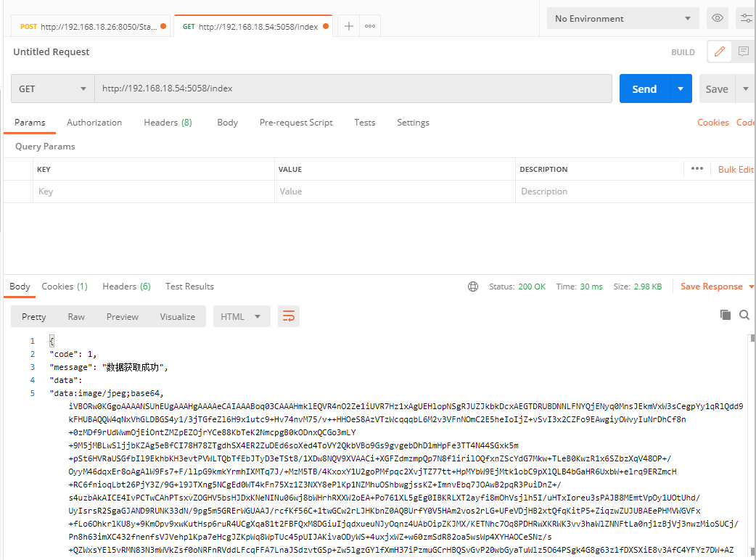The image size is (756, 560).
Task: Open the GET request method dropdown
Action: [x=52, y=88]
